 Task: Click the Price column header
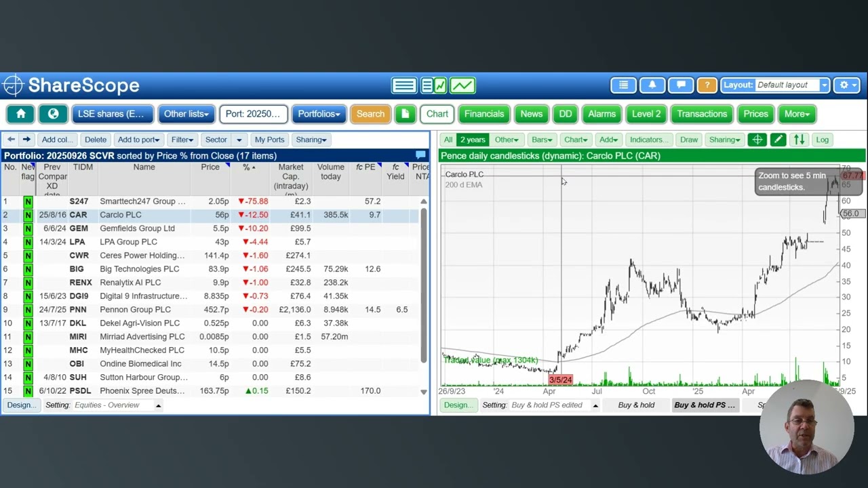[x=210, y=167]
